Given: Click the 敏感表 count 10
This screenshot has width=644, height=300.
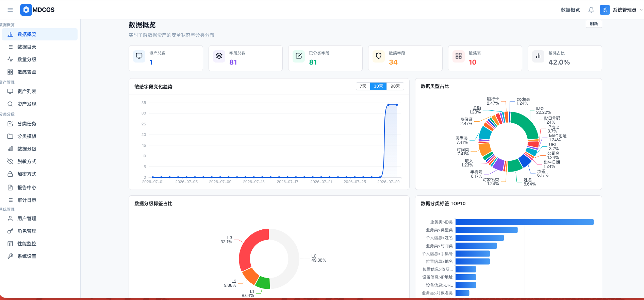Looking at the screenshot, I should click(x=473, y=62).
